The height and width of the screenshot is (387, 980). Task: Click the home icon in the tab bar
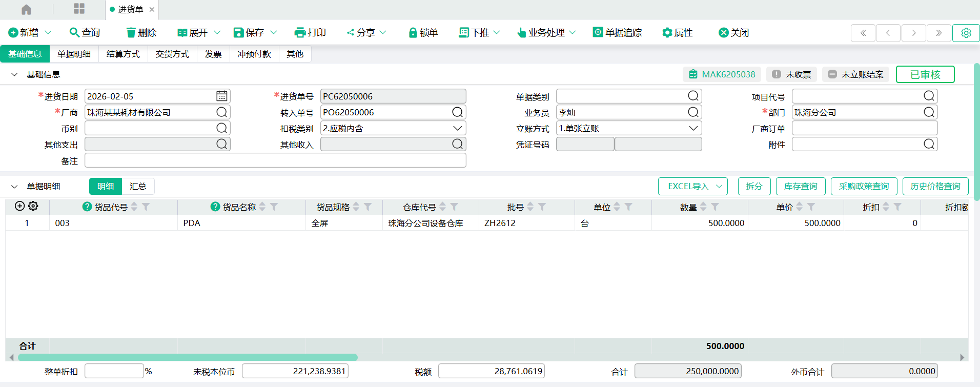pyautogui.click(x=26, y=9)
